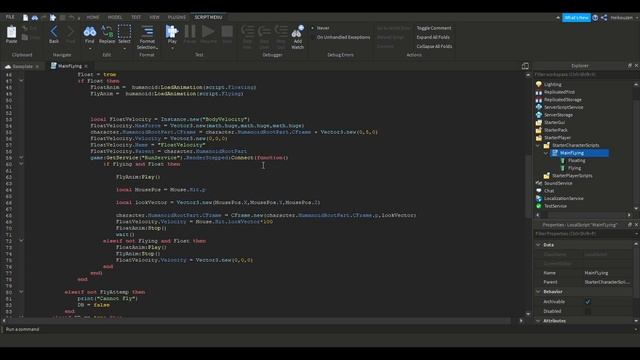Select ReplicatedFirst in Explorer
Viewport: 640px width, 360px height.
point(559,92)
